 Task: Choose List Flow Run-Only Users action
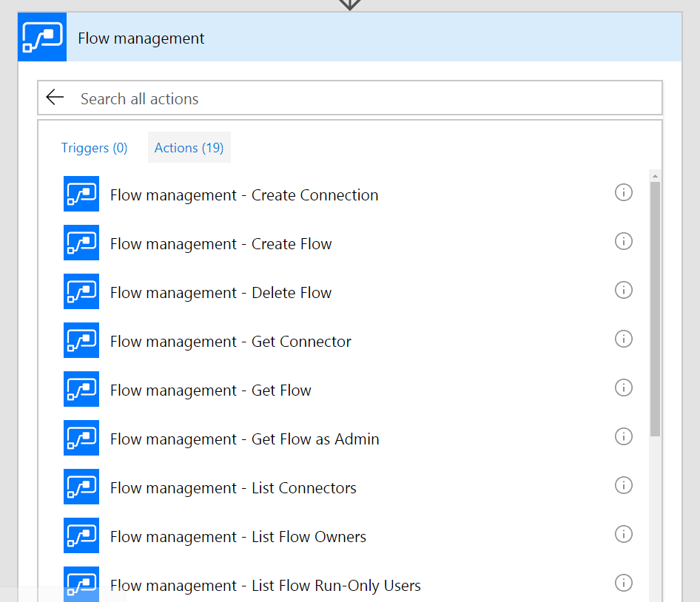[x=265, y=586]
